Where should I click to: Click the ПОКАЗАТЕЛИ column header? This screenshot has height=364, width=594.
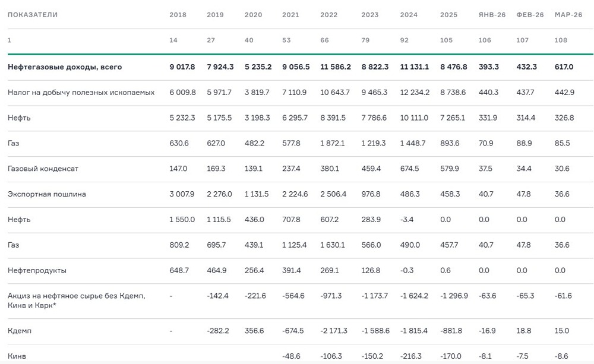coord(33,15)
